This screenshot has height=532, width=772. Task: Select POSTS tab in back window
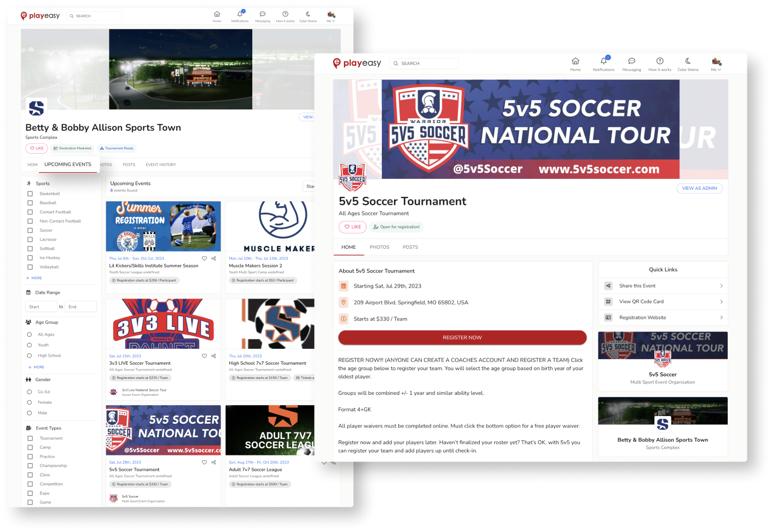coord(129,165)
